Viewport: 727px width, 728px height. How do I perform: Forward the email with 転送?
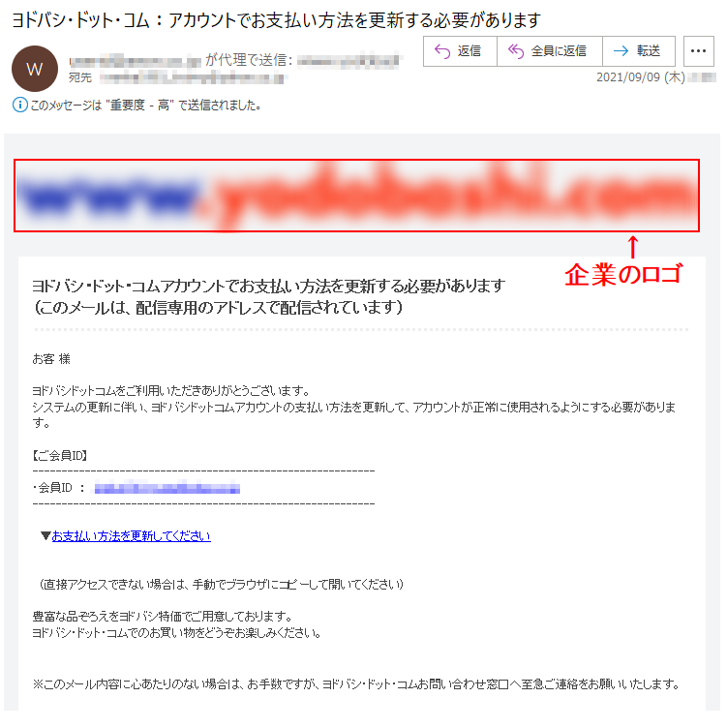pyautogui.click(x=639, y=51)
